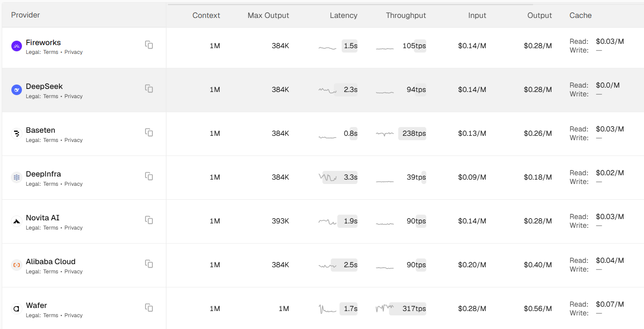Click the Input column header
This screenshot has height=329, width=644.
point(477,15)
